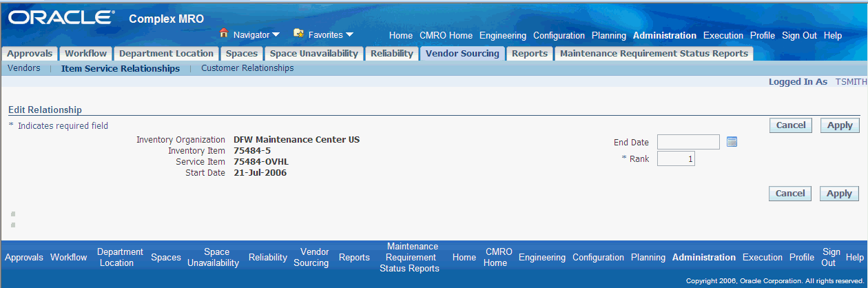
Task: Open the Customer Relationships subtab
Action: pos(247,68)
